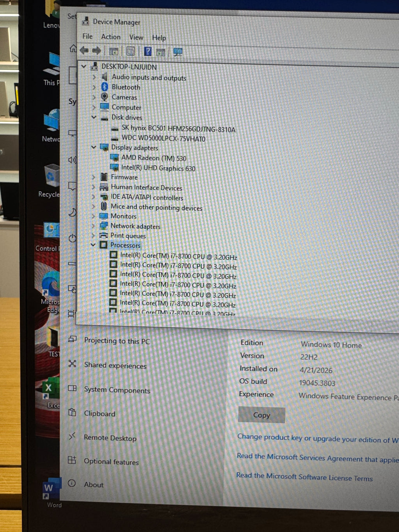Collapse the DESKTOP-LNJUIDN root node
This screenshot has height=532, width=399.
(x=84, y=67)
